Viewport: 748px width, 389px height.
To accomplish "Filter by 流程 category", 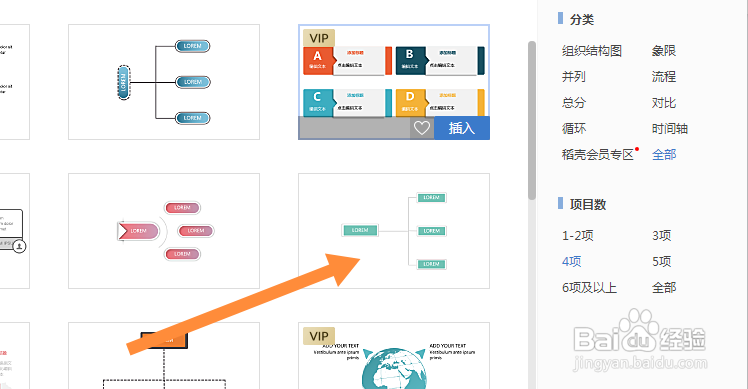I will 664,76.
